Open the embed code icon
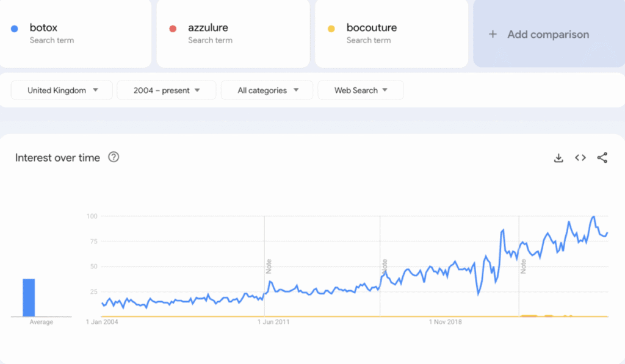Screen dimensions: 625x364 pyautogui.click(x=580, y=158)
